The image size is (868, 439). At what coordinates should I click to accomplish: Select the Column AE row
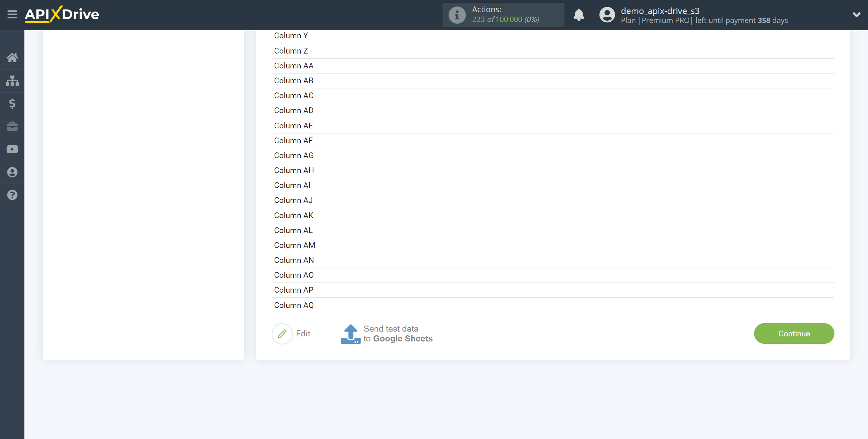553,126
